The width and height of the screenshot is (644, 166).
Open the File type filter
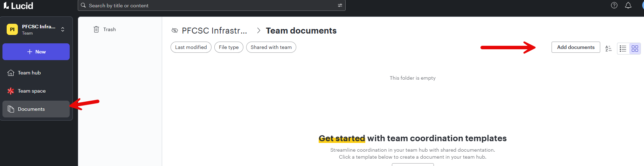click(229, 47)
